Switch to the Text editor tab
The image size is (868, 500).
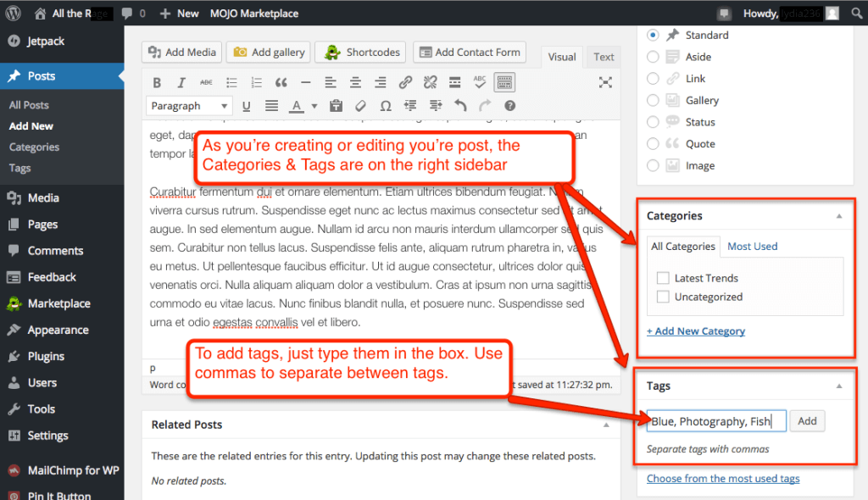click(604, 57)
